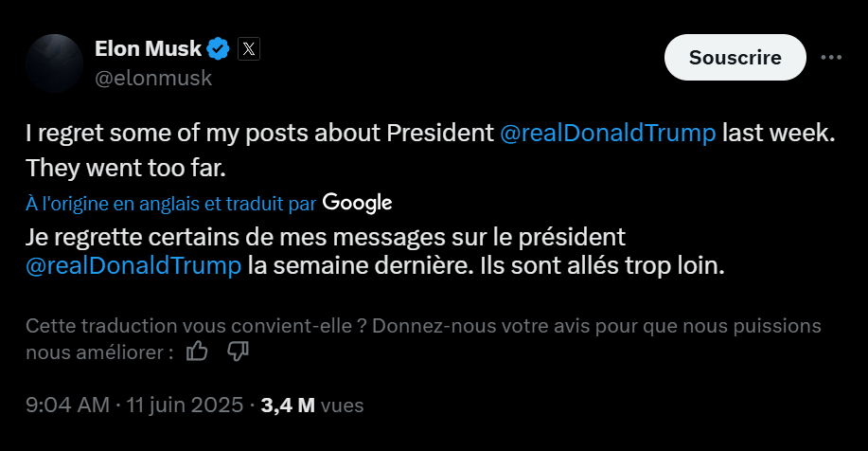The width and height of the screenshot is (868, 451).
Task: Click the @elonmusk handle
Action: 153,78
